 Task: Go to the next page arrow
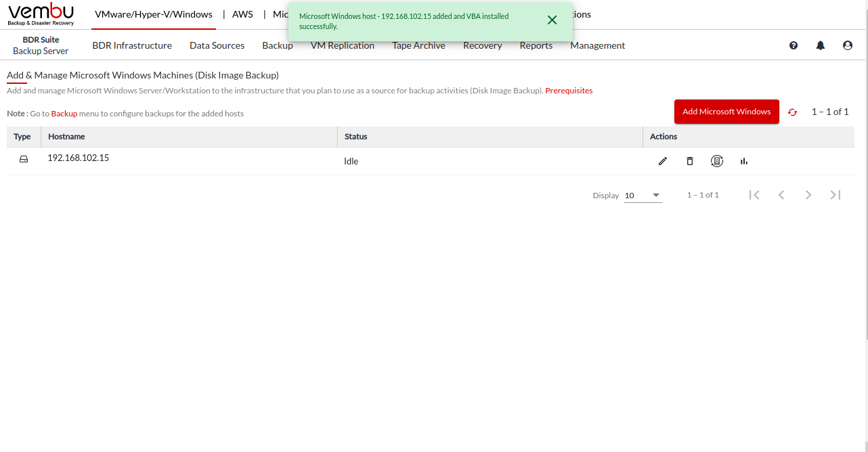click(808, 195)
